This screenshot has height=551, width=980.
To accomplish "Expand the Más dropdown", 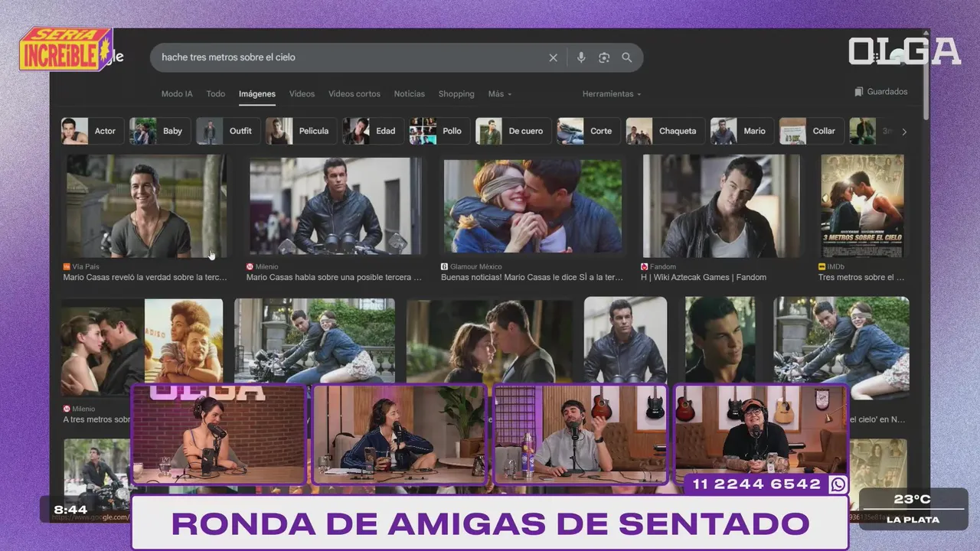I will click(500, 94).
